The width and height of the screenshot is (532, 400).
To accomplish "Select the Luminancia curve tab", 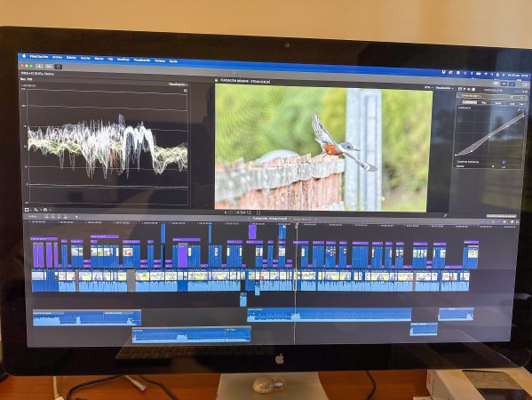I will (470, 102).
